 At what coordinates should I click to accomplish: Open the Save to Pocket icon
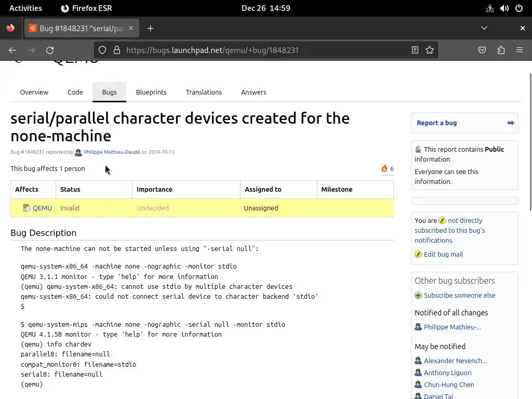click(x=482, y=50)
